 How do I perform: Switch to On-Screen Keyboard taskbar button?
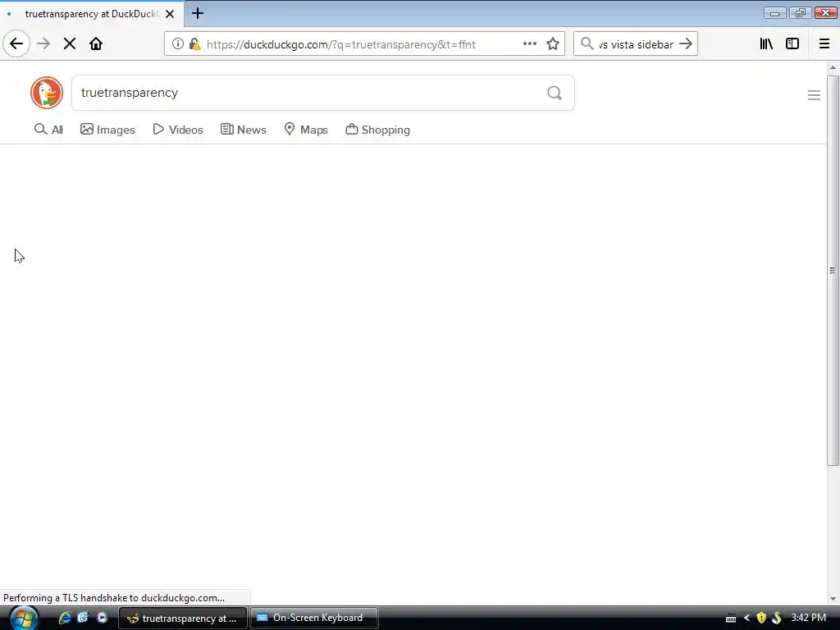(314, 619)
